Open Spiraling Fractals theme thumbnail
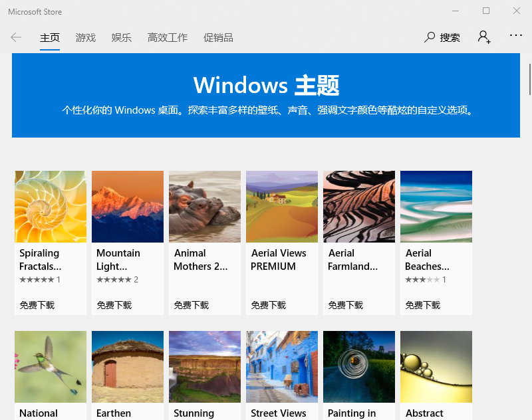The height and width of the screenshot is (420, 532). (51, 207)
